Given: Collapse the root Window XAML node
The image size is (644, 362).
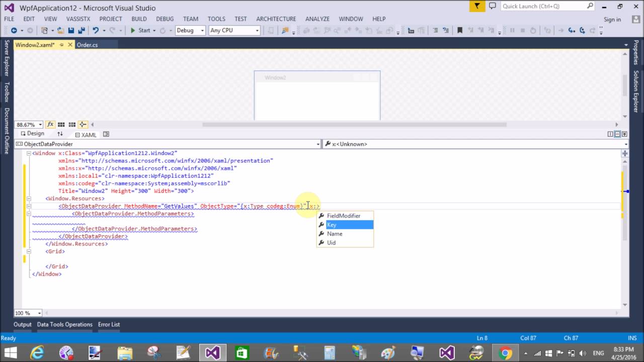Looking at the screenshot, I should pos(29,153).
